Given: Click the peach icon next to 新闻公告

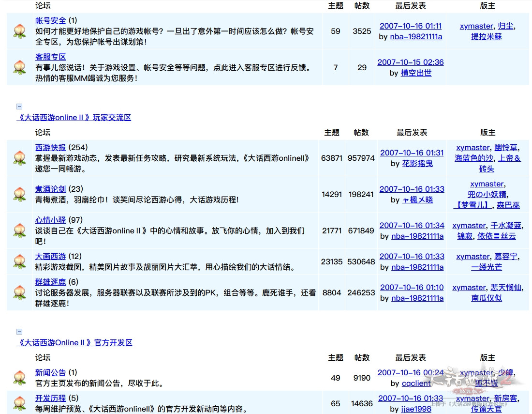Looking at the screenshot, I should point(19,378).
